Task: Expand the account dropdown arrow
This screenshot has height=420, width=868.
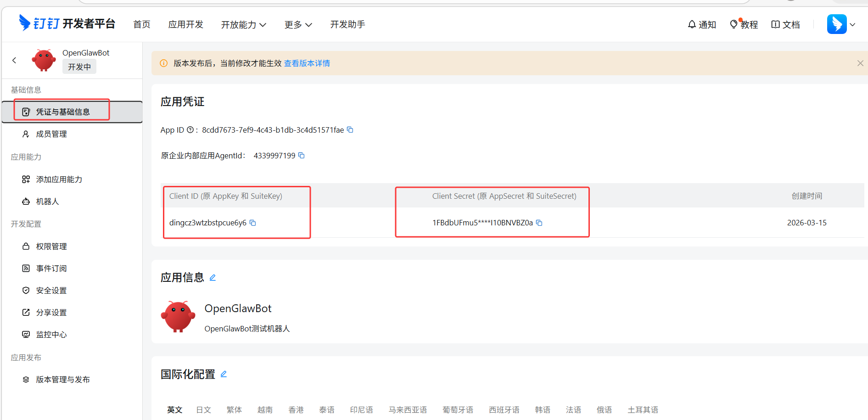Action: click(x=852, y=25)
